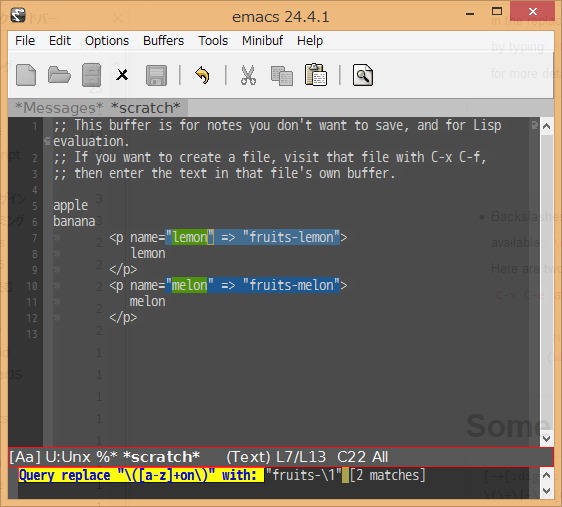Click the editor scrollbar down arrow
Image resolution: width=562 pixels, height=507 pixels.
coord(547,439)
